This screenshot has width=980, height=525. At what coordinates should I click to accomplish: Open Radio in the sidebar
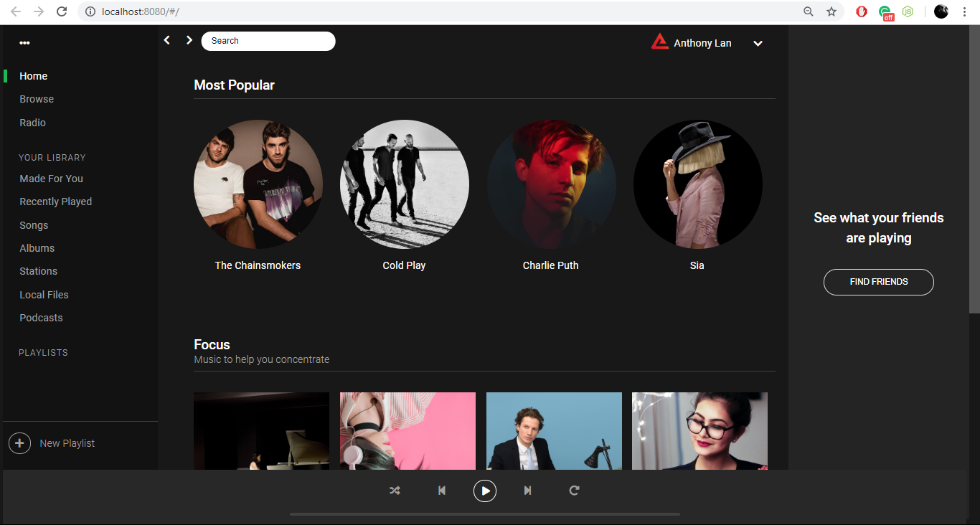(x=32, y=123)
